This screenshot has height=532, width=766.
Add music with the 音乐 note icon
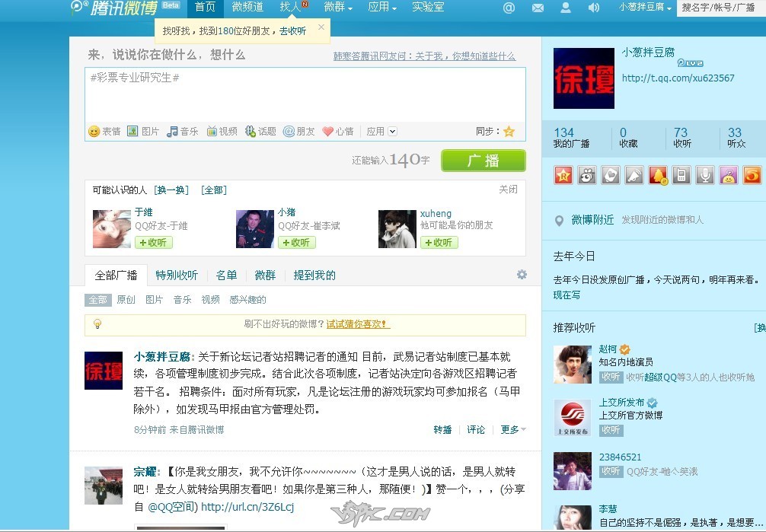[172, 132]
